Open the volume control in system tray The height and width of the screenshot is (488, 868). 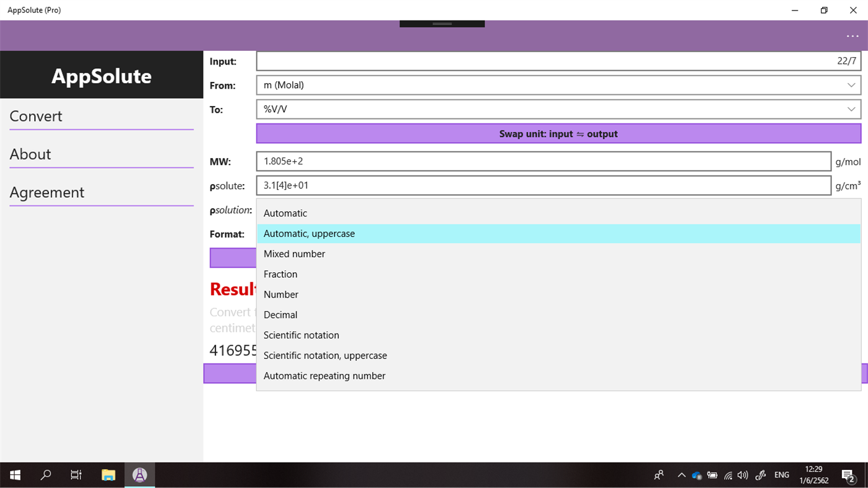click(743, 475)
